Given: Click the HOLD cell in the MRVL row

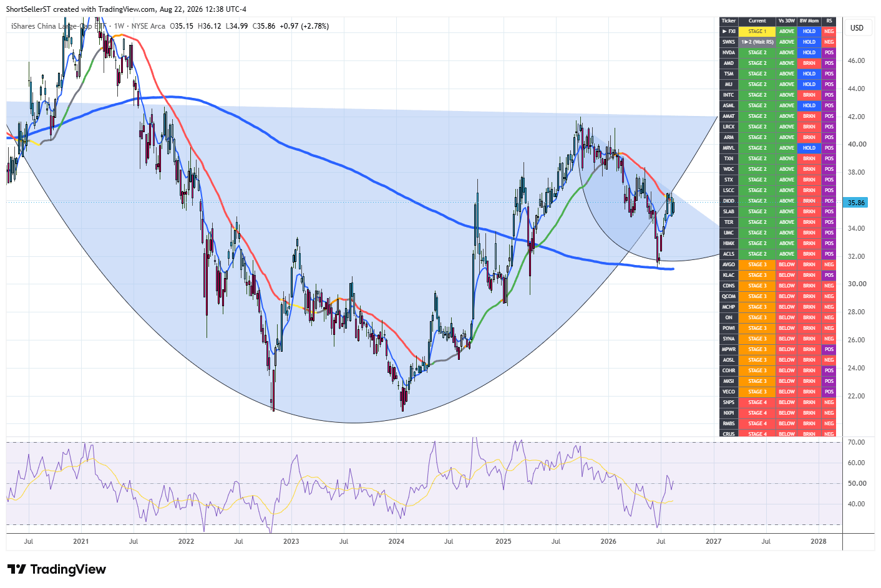Looking at the screenshot, I should (809, 148).
